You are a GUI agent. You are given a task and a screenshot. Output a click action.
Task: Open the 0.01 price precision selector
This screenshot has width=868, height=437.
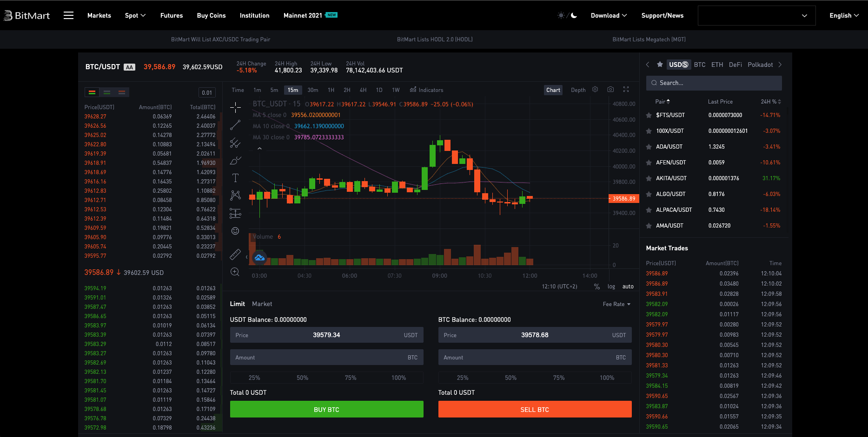[207, 92]
